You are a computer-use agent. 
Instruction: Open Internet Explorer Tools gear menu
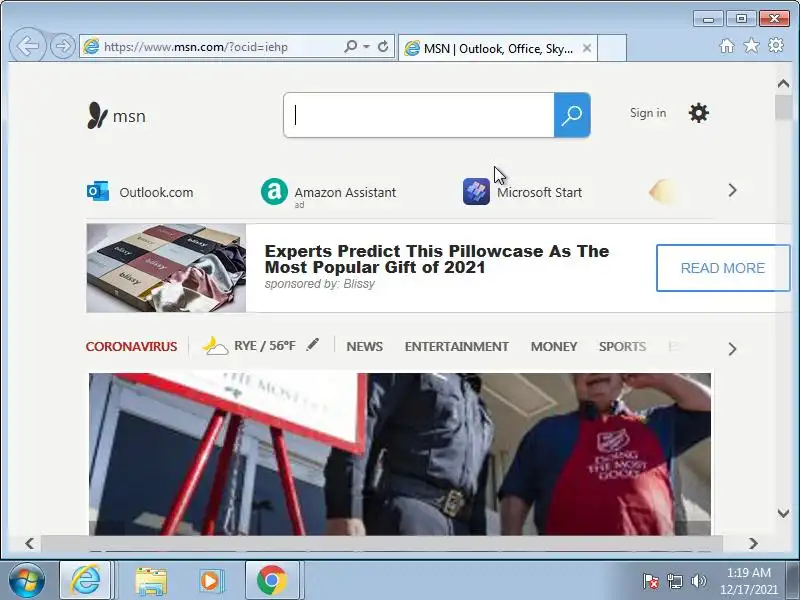pyautogui.click(x=776, y=45)
